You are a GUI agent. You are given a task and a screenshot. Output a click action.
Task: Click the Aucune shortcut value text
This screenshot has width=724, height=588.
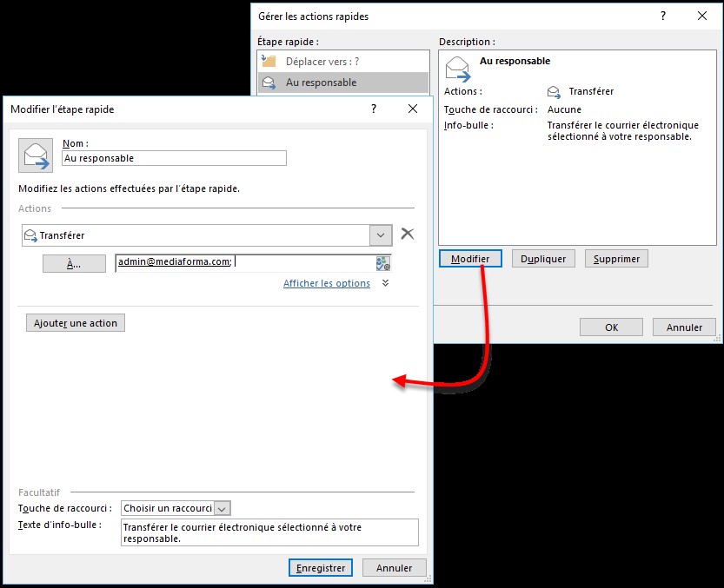(564, 109)
